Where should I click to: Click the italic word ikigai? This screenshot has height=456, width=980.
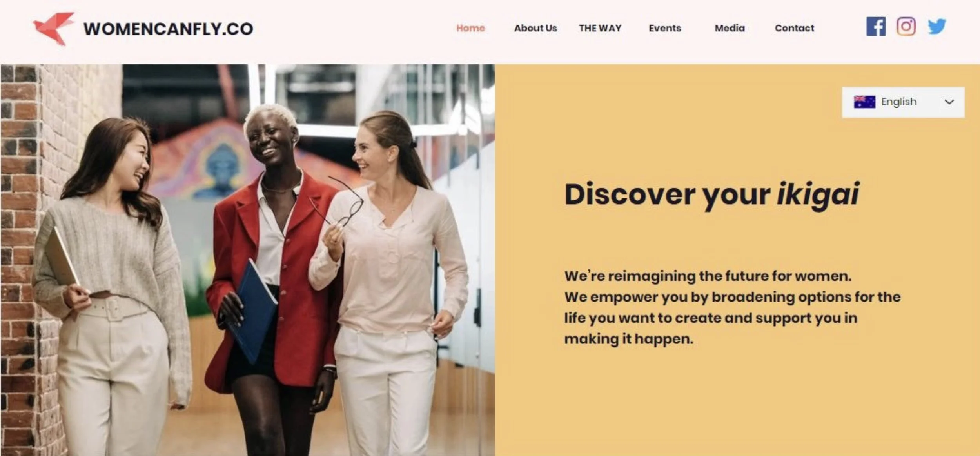coord(818,195)
